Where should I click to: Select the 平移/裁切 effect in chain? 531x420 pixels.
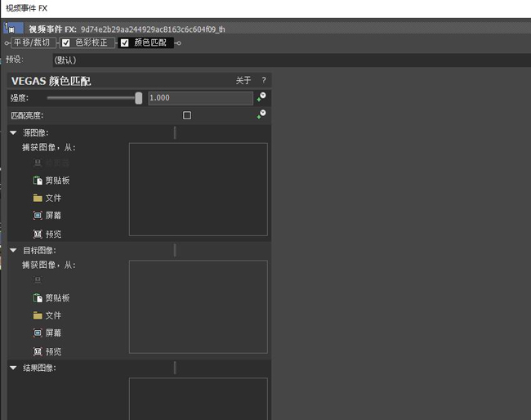32,42
